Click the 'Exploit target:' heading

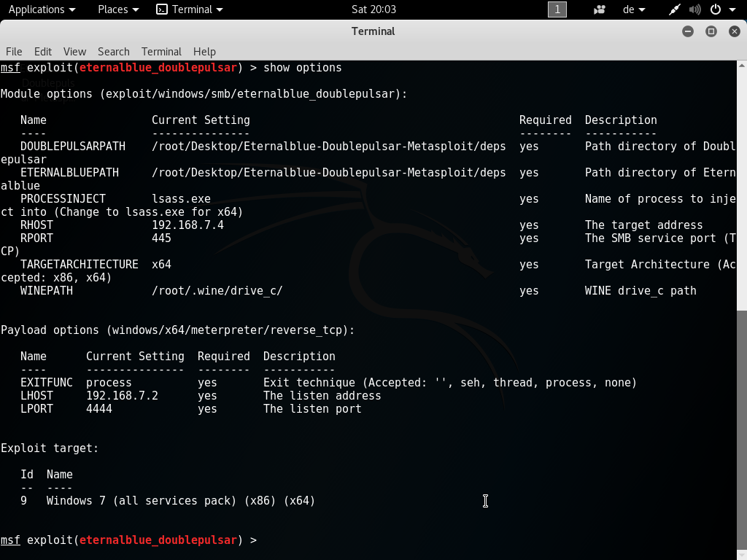[x=50, y=448]
